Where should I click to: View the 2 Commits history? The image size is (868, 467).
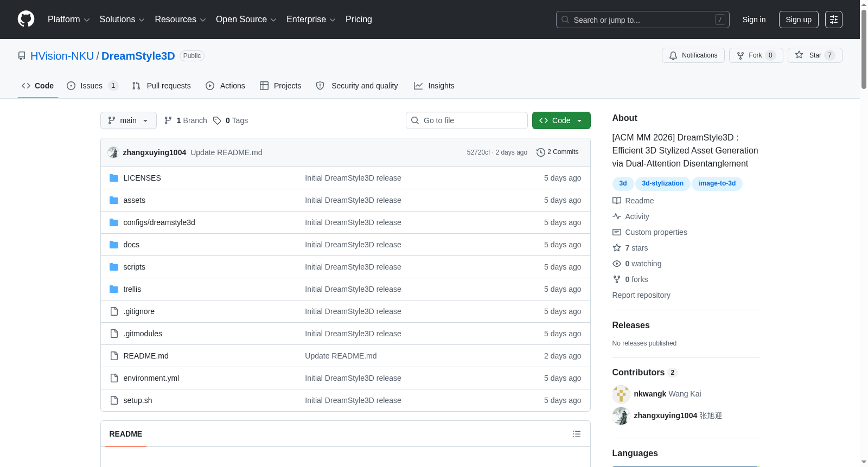[557, 152]
